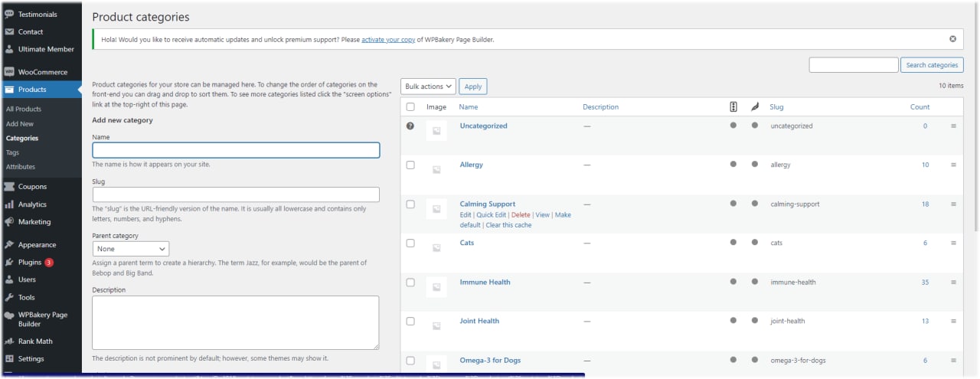Open the Immune Health category name link

pos(485,282)
